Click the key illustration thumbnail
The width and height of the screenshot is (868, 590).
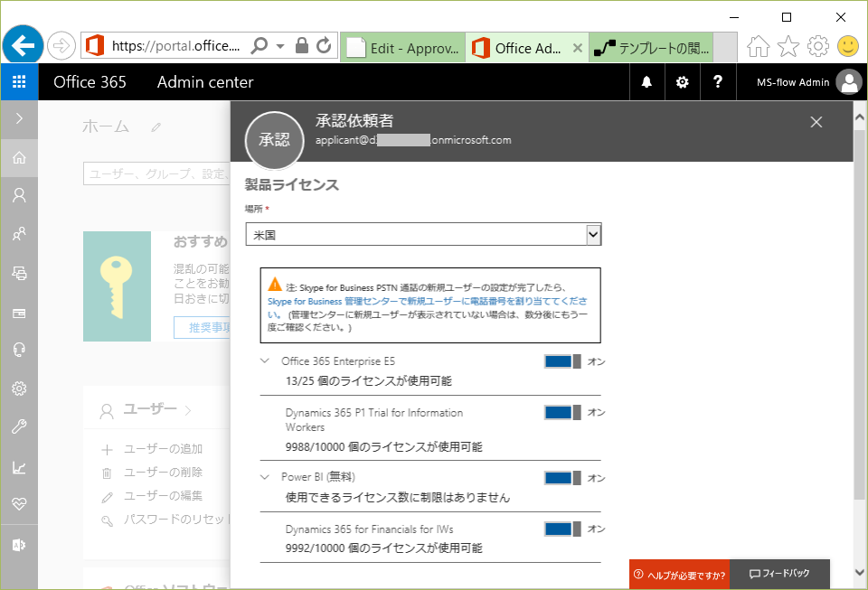117,286
